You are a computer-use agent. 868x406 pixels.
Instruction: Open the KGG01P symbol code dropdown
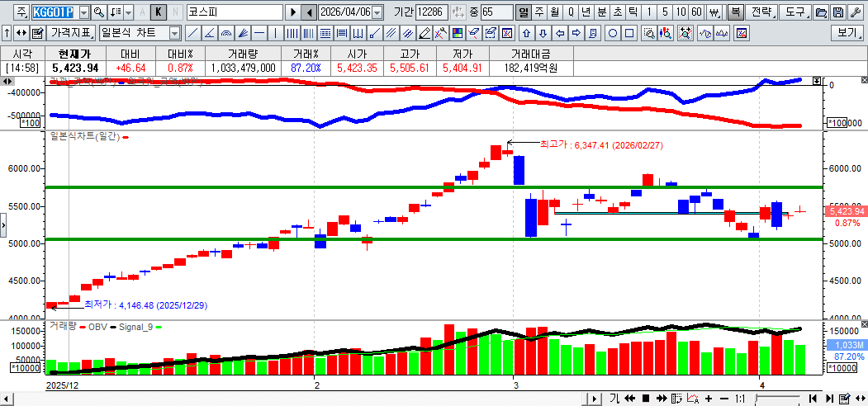click(x=83, y=12)
